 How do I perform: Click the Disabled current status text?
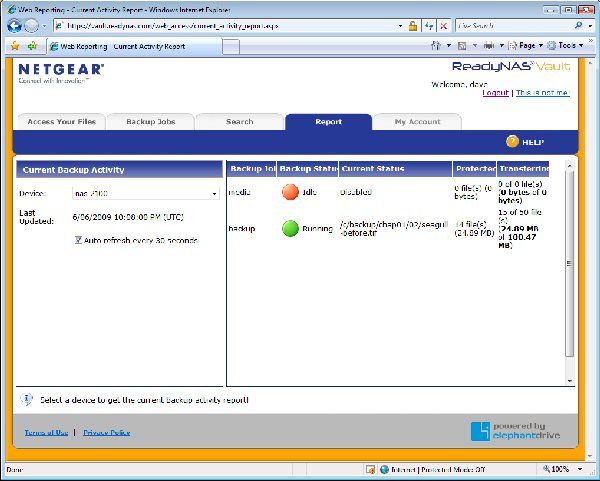pos(355,192)
